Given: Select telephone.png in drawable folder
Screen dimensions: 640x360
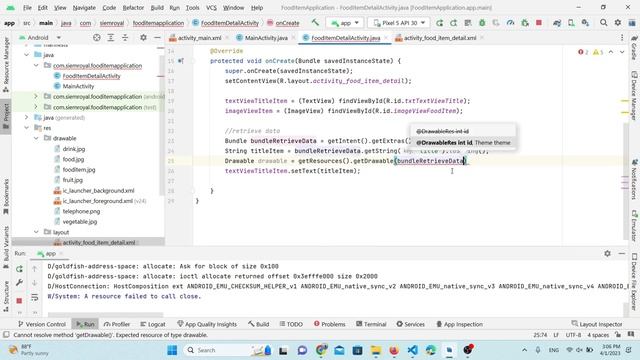Looking at the screenshot, I should click(81, 211).
